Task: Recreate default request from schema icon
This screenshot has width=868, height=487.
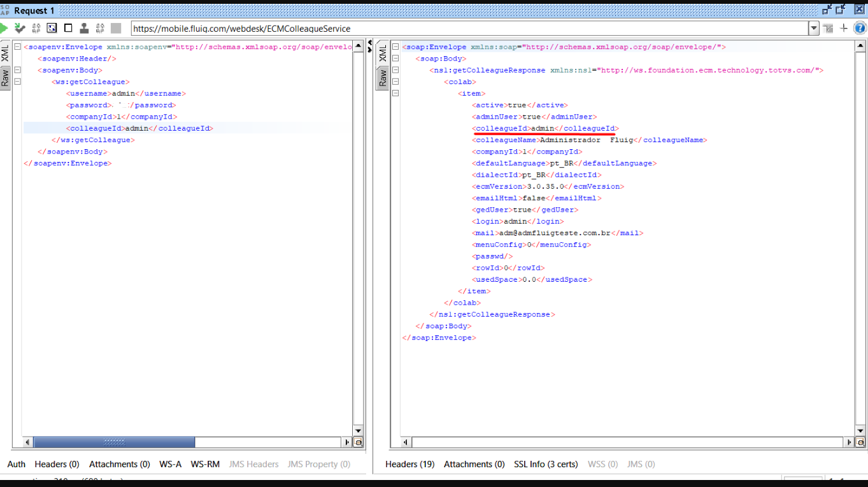Action: coord(52,28)
